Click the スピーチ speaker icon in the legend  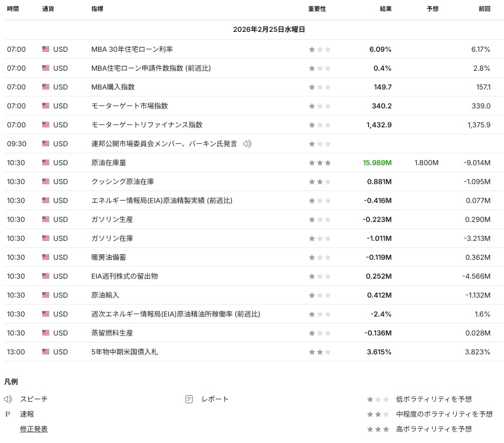point(8,399)
